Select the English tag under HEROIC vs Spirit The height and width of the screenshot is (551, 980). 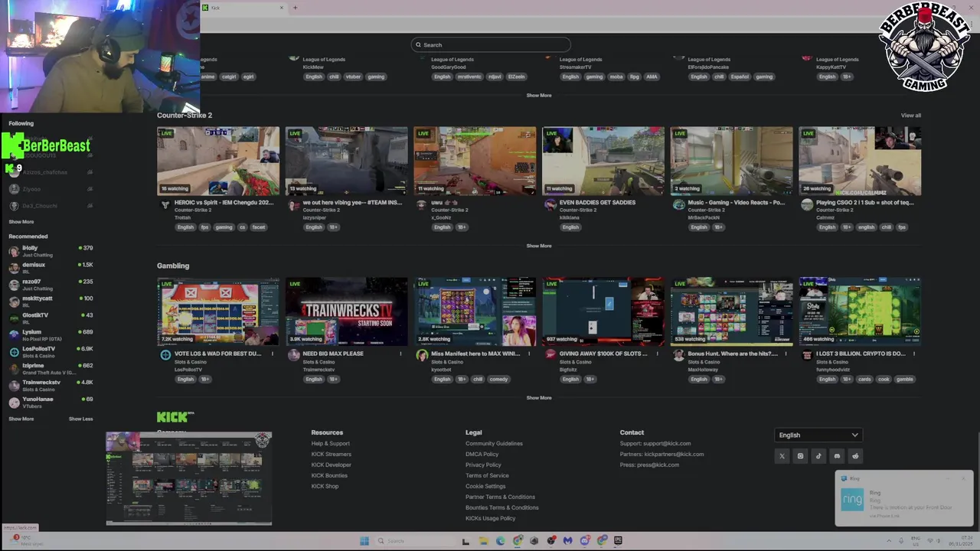click(x=185, y=227)
